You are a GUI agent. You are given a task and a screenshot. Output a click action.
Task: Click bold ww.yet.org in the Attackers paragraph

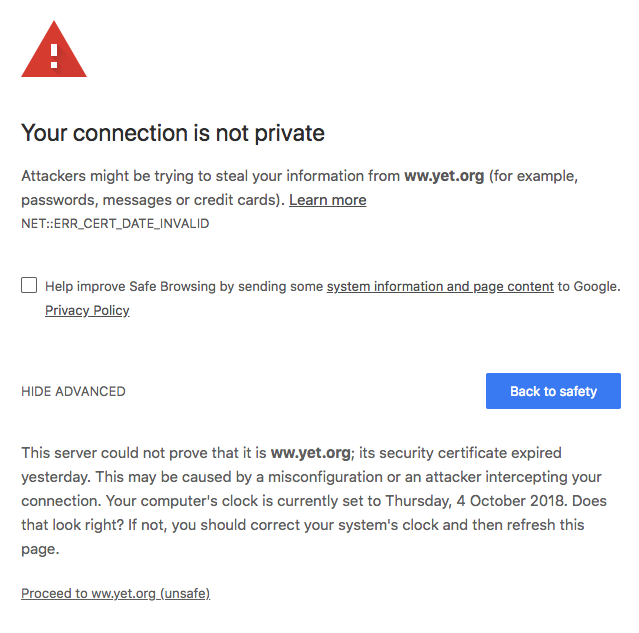click(444, 176)
